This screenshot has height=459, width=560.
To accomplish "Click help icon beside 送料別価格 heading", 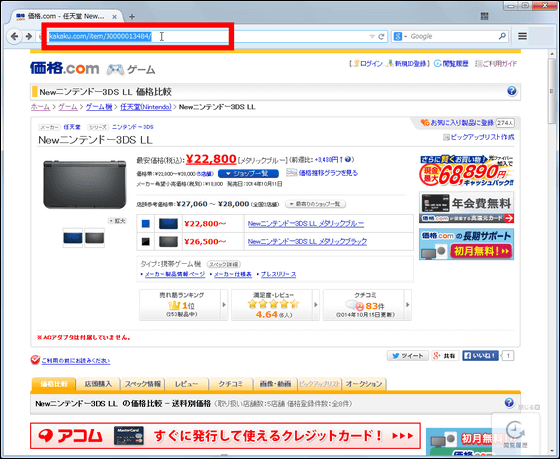I will click(x=509, y=403).
